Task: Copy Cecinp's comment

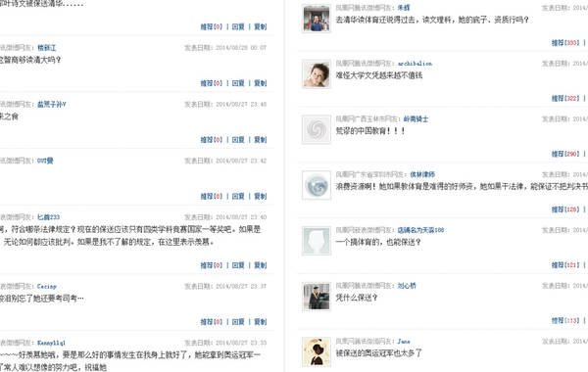Action: (261, 321)
